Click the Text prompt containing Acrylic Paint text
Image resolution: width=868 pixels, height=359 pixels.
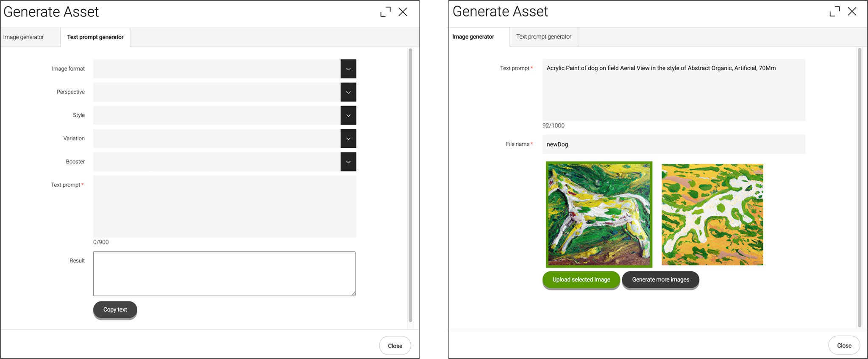tap(673, 90)
